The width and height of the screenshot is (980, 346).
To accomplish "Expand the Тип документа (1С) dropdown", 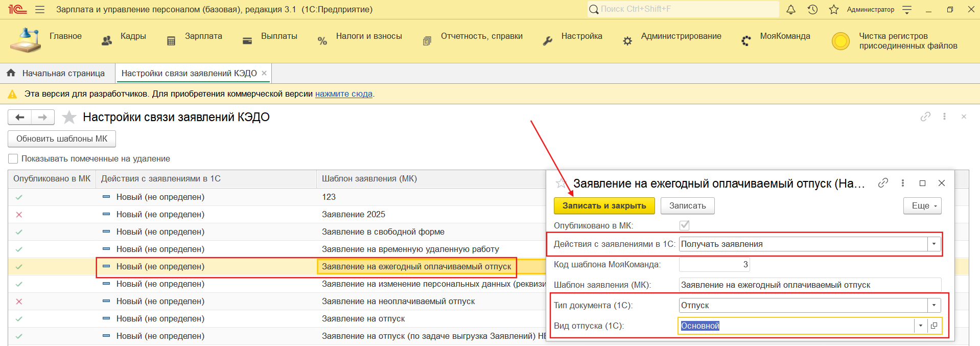I will coord(934,306).
